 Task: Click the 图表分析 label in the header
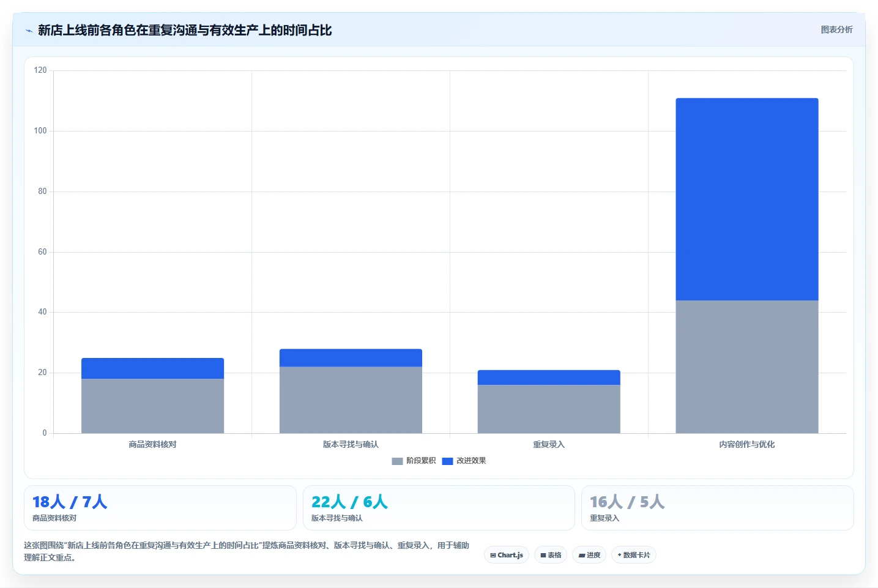836,29
